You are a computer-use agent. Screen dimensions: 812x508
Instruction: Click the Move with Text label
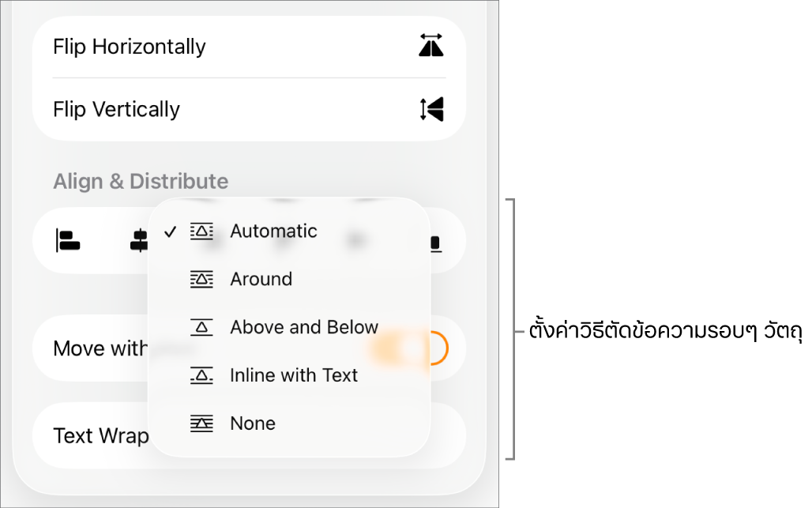click(x=100, y=348)
